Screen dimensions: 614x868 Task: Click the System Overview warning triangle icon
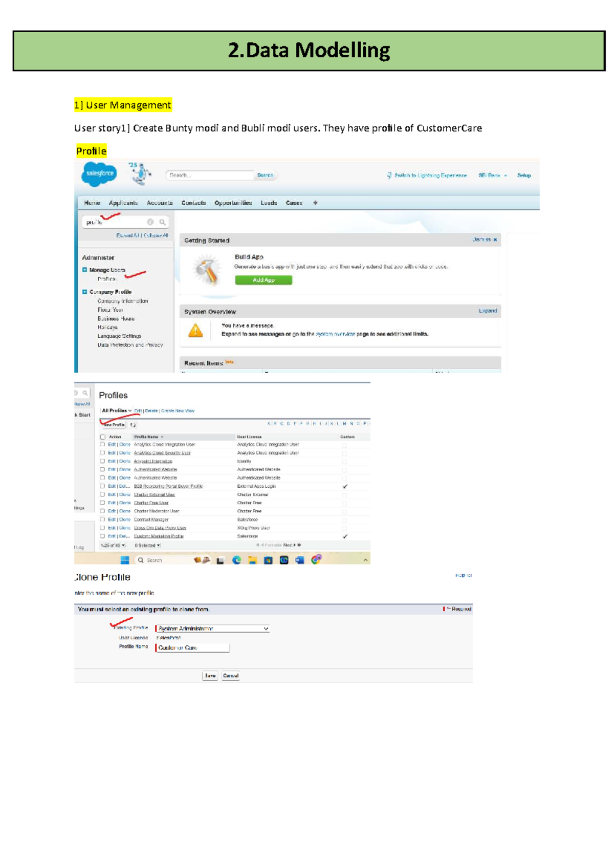point(195,331)
